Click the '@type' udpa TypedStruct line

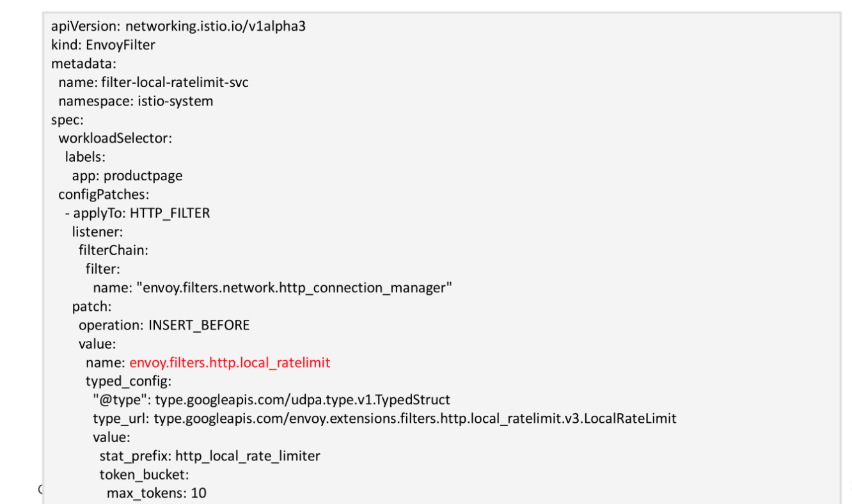click(x=271, y=400)
